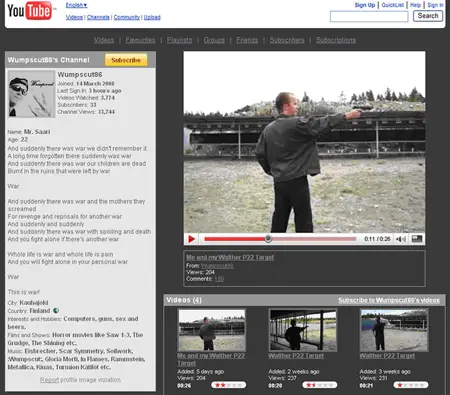The height and width of the screenshot is (395, 450).
Task: Open the English language dropdown
Action: [76, 5]
